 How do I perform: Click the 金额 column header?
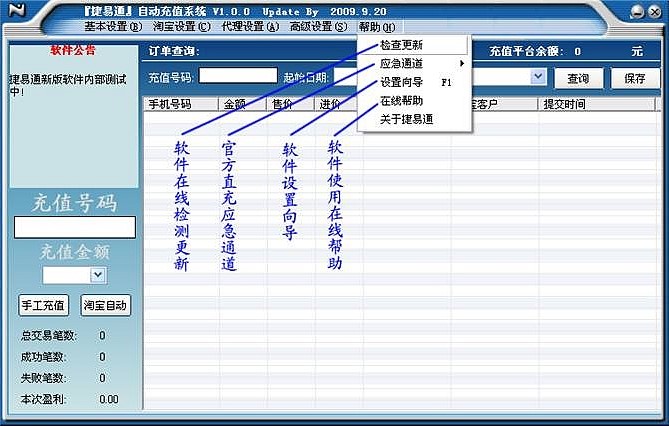coord(243,104)
